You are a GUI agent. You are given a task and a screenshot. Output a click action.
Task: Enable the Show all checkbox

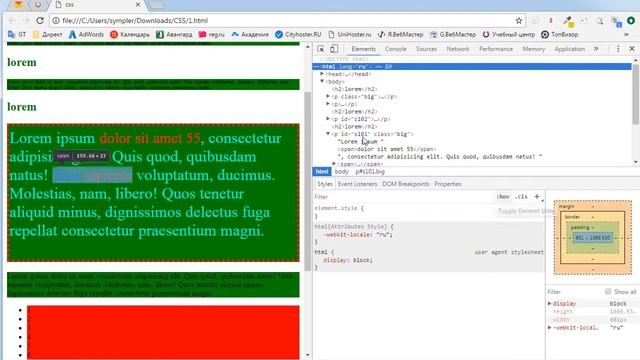pyautogui.click(x=608, y=291)
